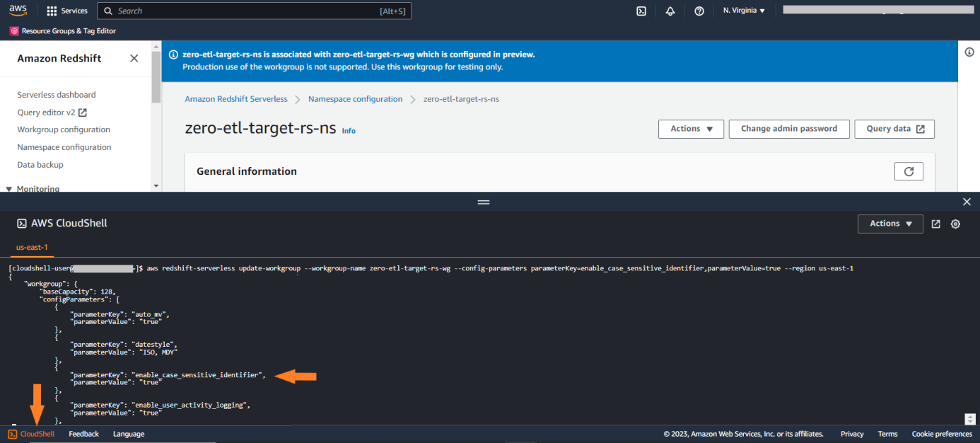This screenshot has height=443, width=980.
Task: Click Amazon Redshift Serverless breadcrumb
Action: tap(236, 99)
